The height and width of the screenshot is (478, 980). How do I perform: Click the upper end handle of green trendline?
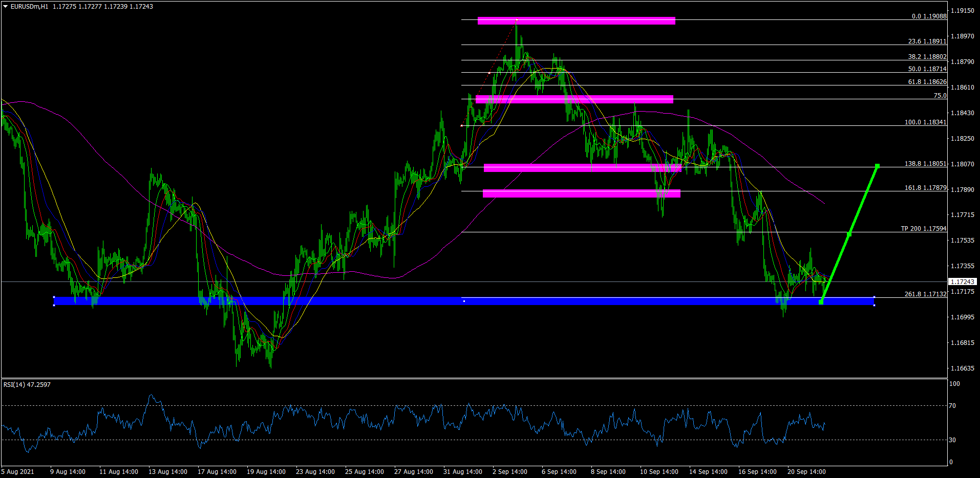coord(877,166)
